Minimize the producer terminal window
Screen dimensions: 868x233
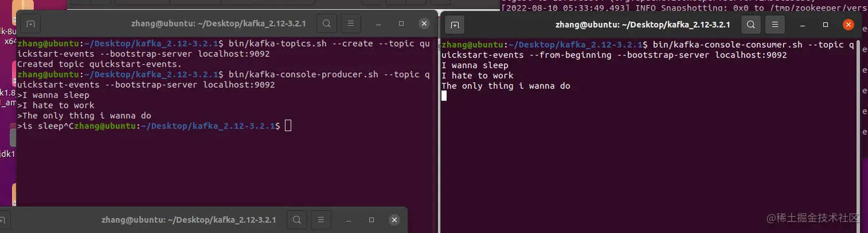click(x=378, y=24)
